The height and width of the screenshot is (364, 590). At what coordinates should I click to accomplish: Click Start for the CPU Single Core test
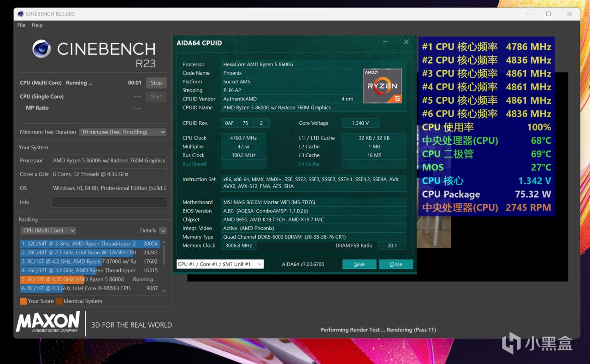tap(156, 97)
